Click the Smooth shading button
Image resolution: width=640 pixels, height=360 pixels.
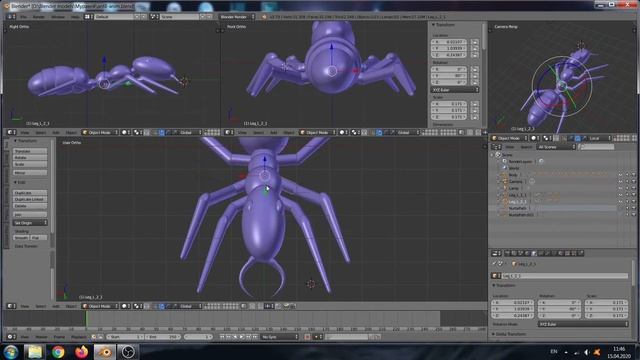coord(21,238)
